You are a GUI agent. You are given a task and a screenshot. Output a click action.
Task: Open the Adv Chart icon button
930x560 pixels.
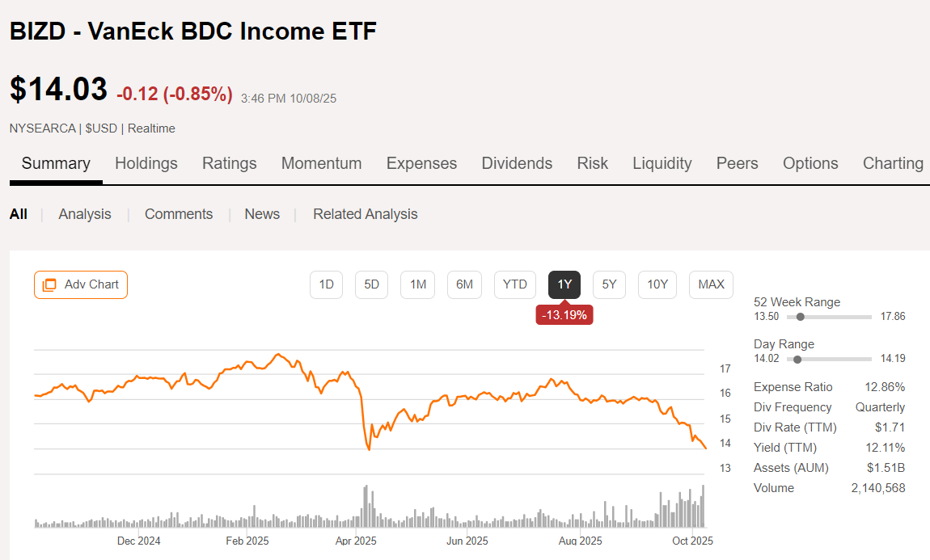(x=81, y=284)
